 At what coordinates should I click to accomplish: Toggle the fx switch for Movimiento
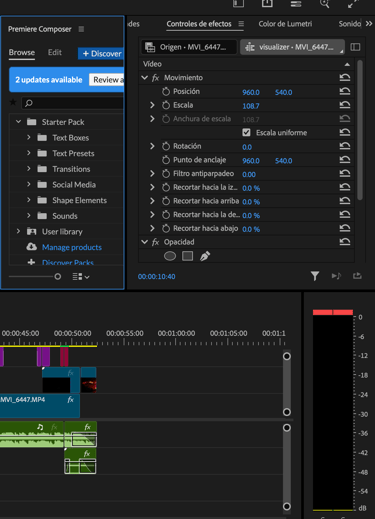(155, 78)
